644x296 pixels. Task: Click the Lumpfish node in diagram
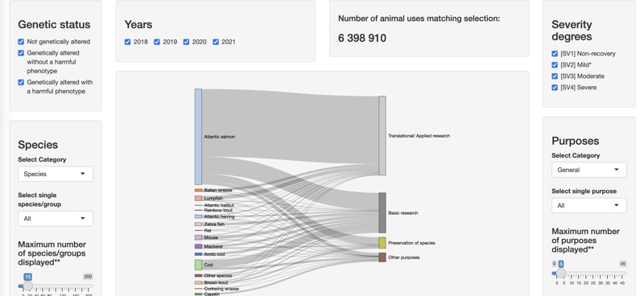pos(198,199)
